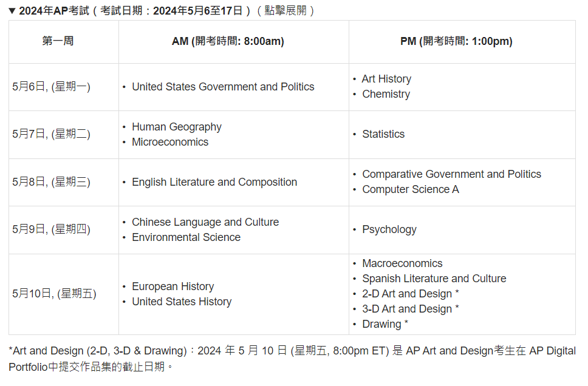Select the European History entry

point(173,286)
